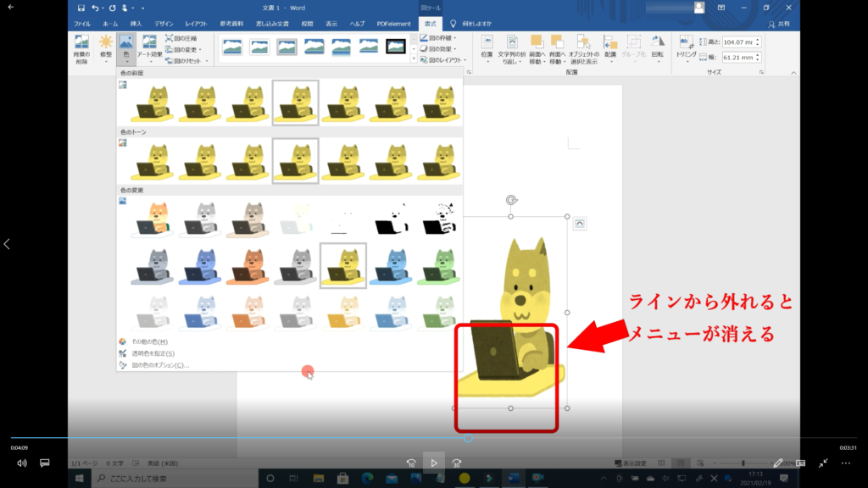Click the video progress bar handle

(x=468, y=438)
